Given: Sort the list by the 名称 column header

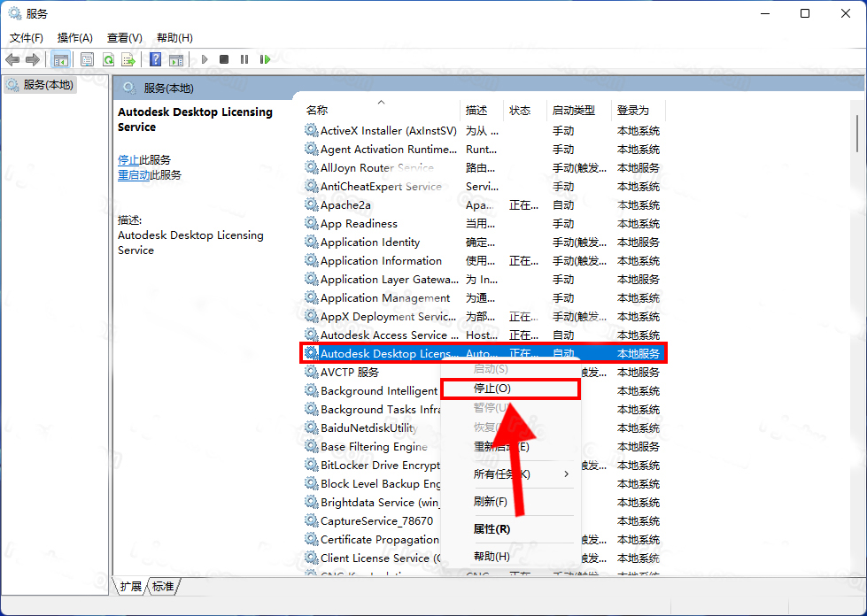Looking at the screenshot, I should click(x=317, y=111).
